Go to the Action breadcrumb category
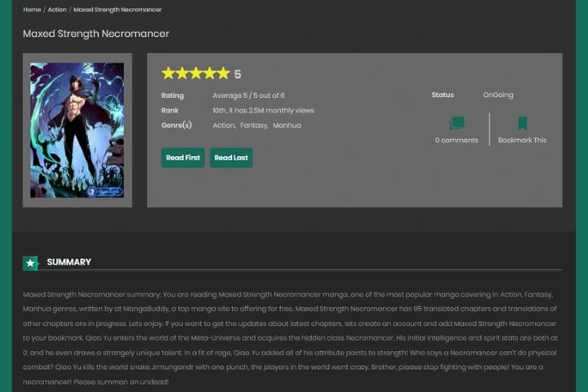Screen dimensions: 588x392 pos(57,9)
